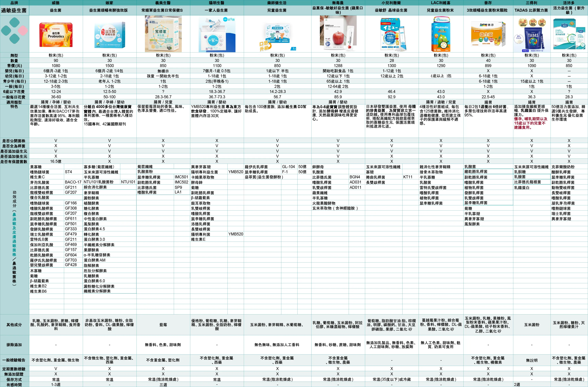Select the 藍莓 other-ingredients cell

point(163,325)
